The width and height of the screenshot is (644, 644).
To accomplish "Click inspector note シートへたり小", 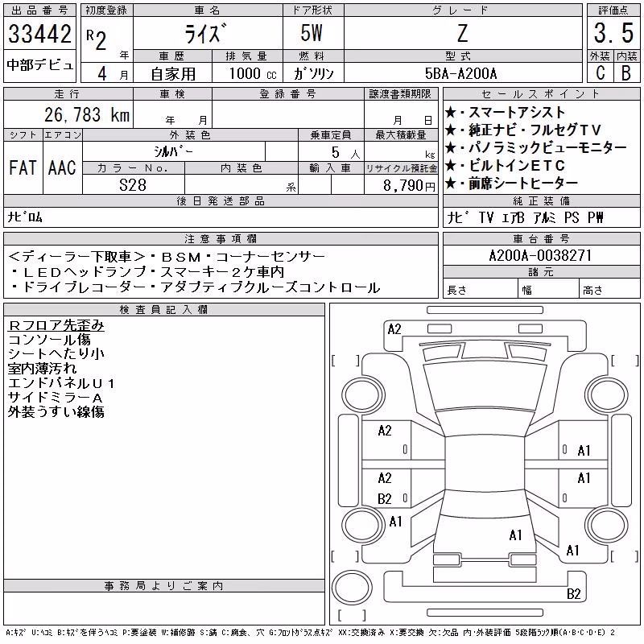I will pos(56,354).
